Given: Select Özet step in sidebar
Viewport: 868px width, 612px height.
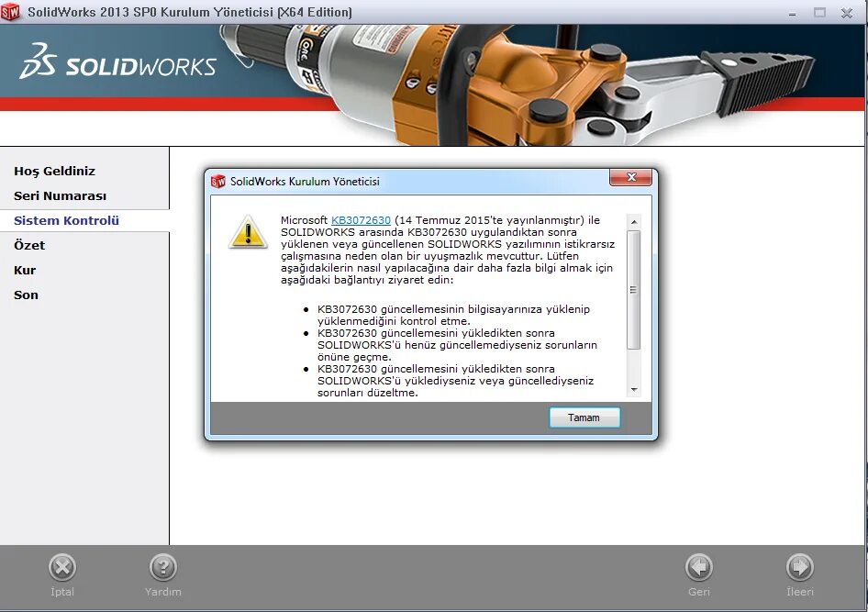Looking at the screenshot, I should [x=29, y=245].
